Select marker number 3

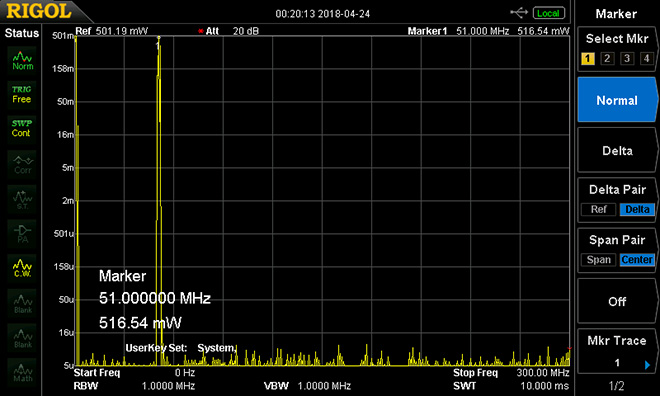627,58
